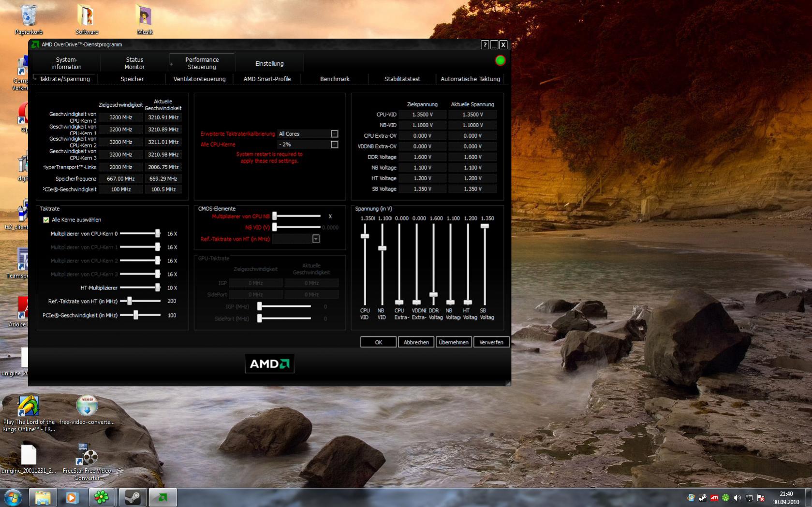Launch Play The Lord of the Rings Online shortcut

point(29,413)
